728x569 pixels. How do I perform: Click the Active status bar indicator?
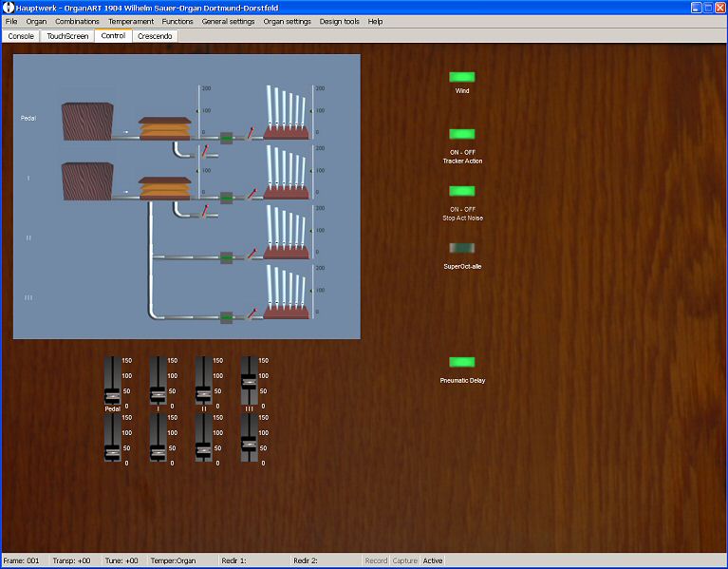click(433, 560)
